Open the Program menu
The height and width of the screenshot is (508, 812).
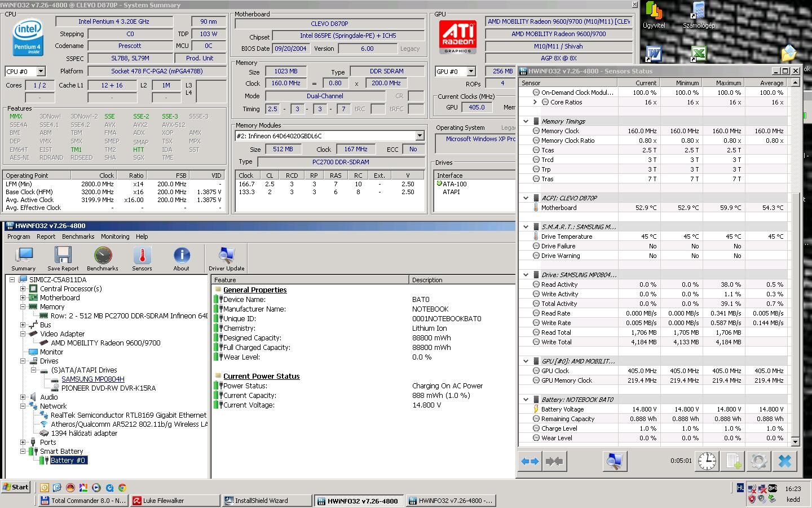click(x=19, y=237)
